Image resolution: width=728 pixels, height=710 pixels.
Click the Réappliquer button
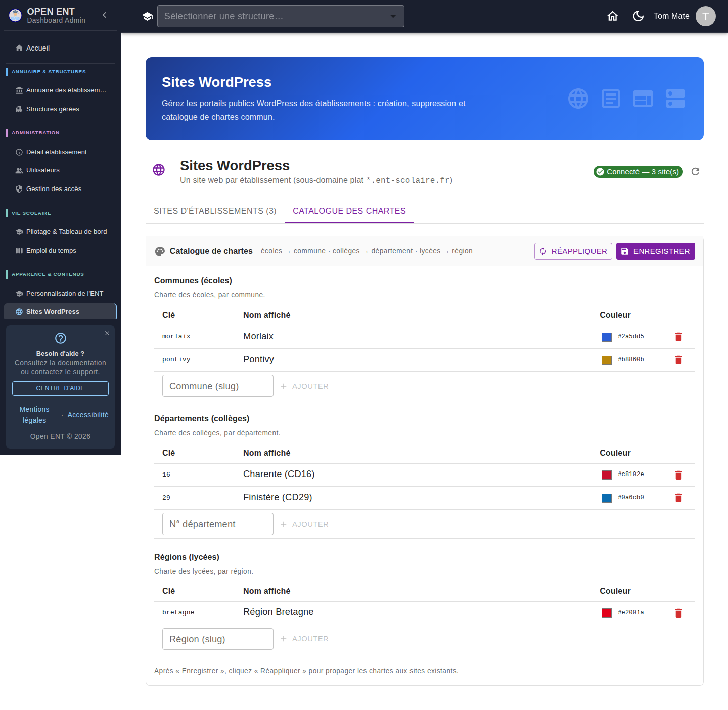point(573,251)
